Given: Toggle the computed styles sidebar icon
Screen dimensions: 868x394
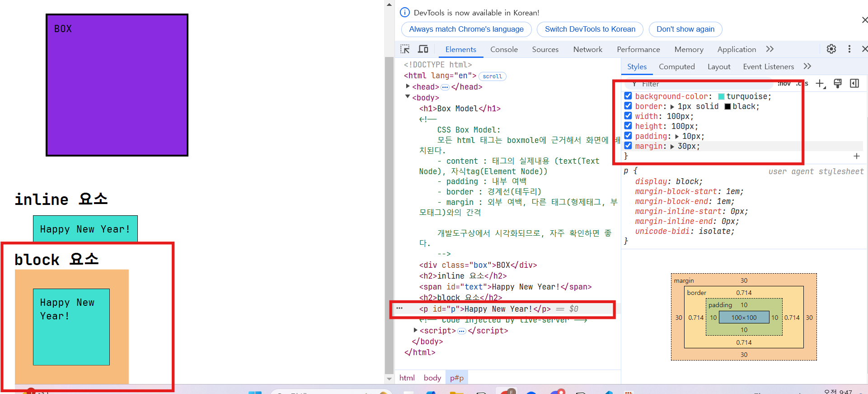Looking at the screenshot, I should click(854, 83).
